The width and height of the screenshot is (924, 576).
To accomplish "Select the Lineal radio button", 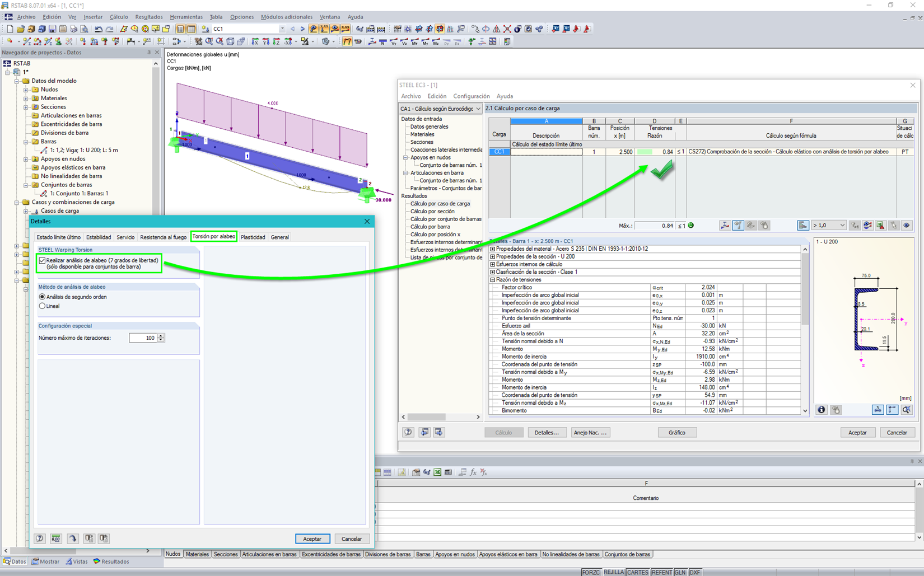I will point(43,306).
